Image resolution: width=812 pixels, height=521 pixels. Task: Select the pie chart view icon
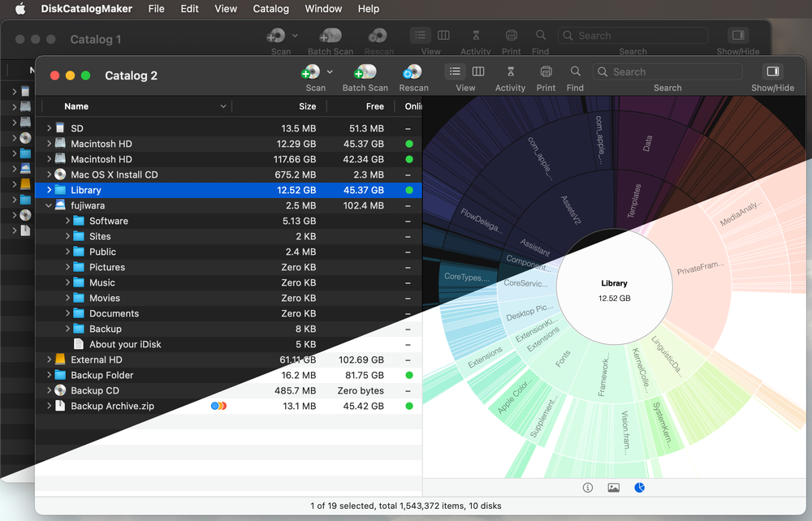[639, 487]
